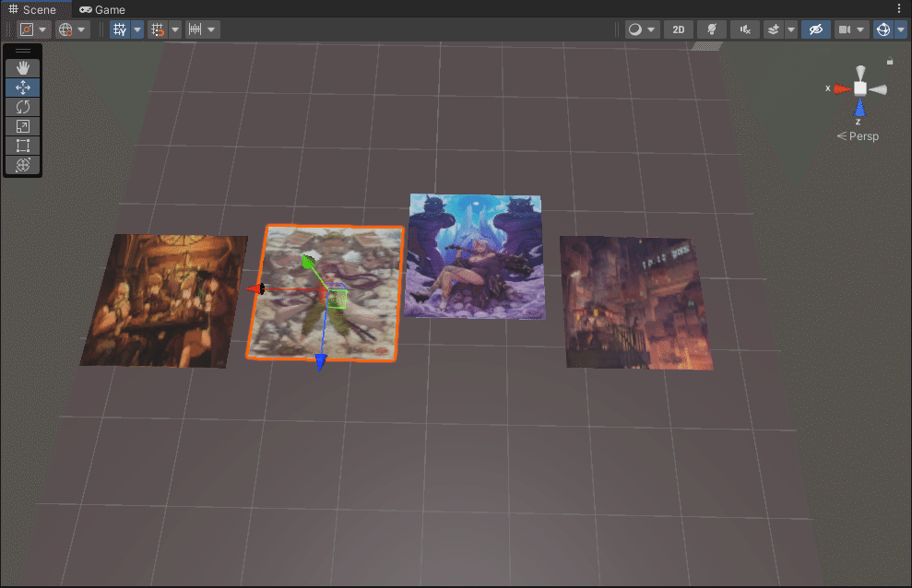Open the draw mode dropdown arrow
912x588 pixels.
coord(651,29)
